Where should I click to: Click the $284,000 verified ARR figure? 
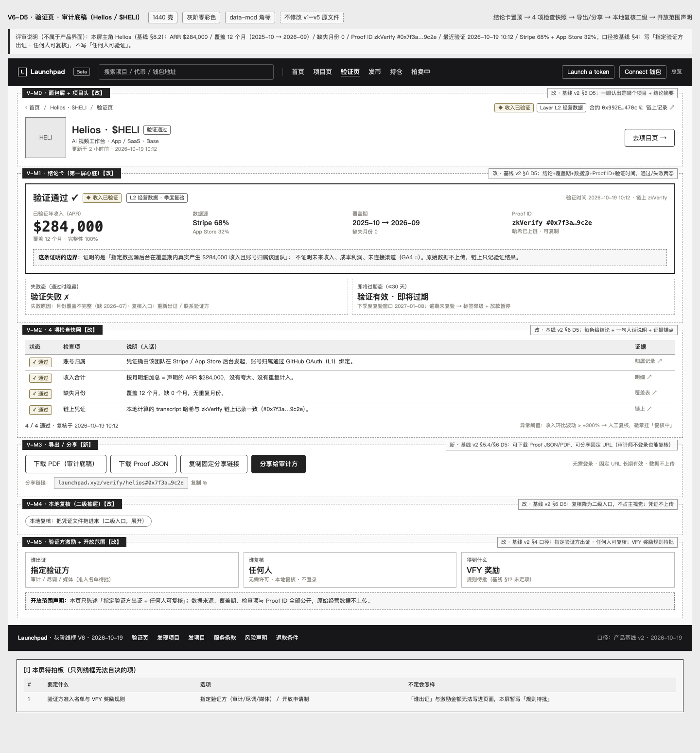pos(68,227)
